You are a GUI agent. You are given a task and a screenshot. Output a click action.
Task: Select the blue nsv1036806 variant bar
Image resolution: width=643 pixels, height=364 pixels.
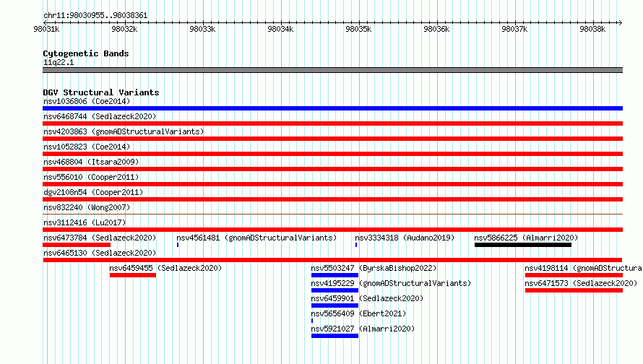point(332,108)
